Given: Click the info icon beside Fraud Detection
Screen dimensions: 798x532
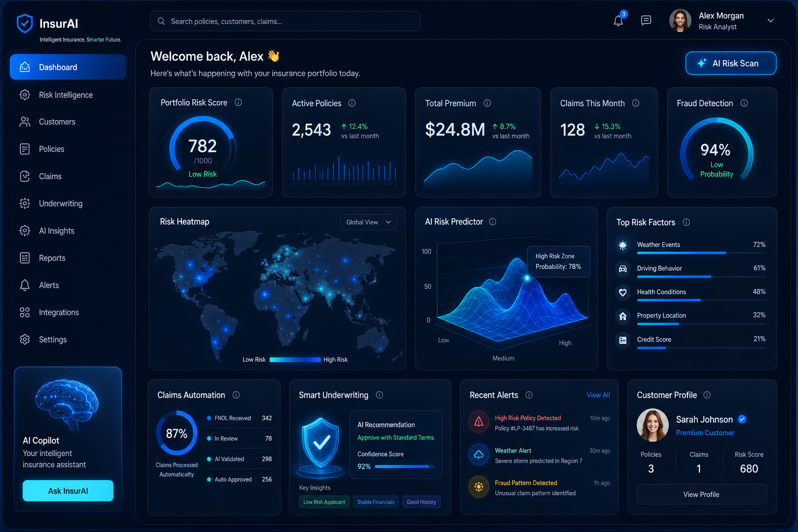Looking at the screenshot, I should click(744, 103).
